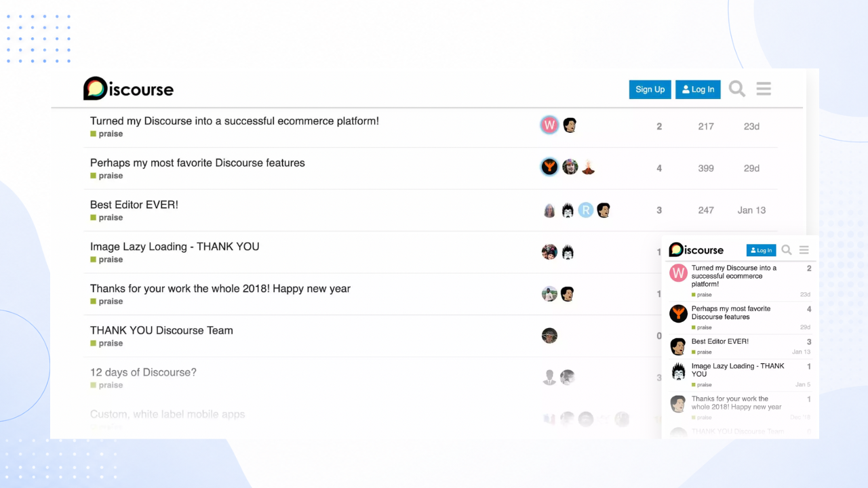This screenshot has height=488, width=868.
Task: Click the Jan 13 date in mobile preview
Action: tap(801, 352)
